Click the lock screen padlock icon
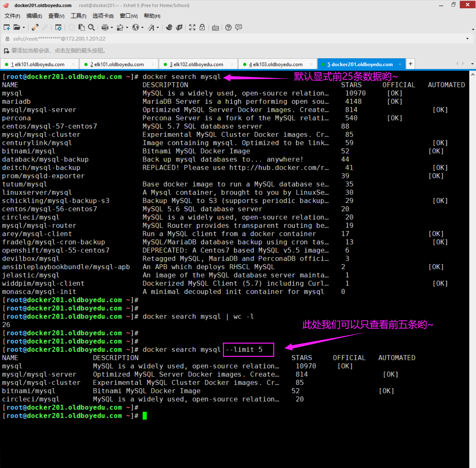 click(x=202, y=27)
